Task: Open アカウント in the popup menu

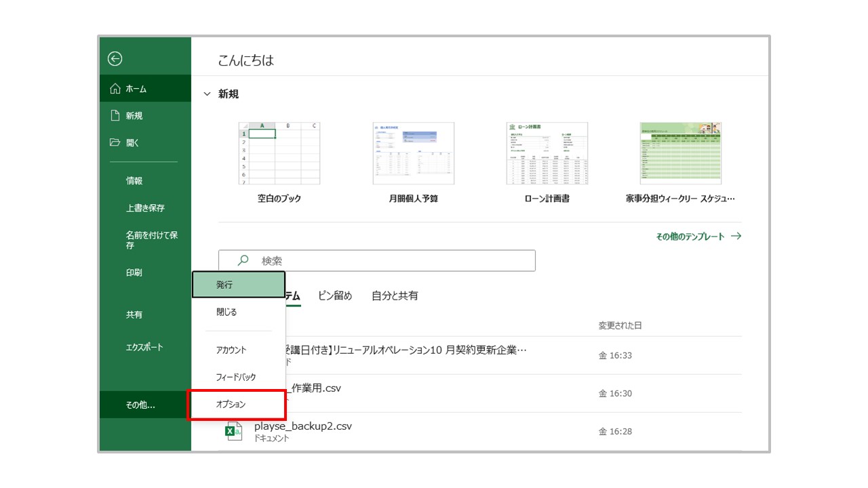Action: (239, 350)
